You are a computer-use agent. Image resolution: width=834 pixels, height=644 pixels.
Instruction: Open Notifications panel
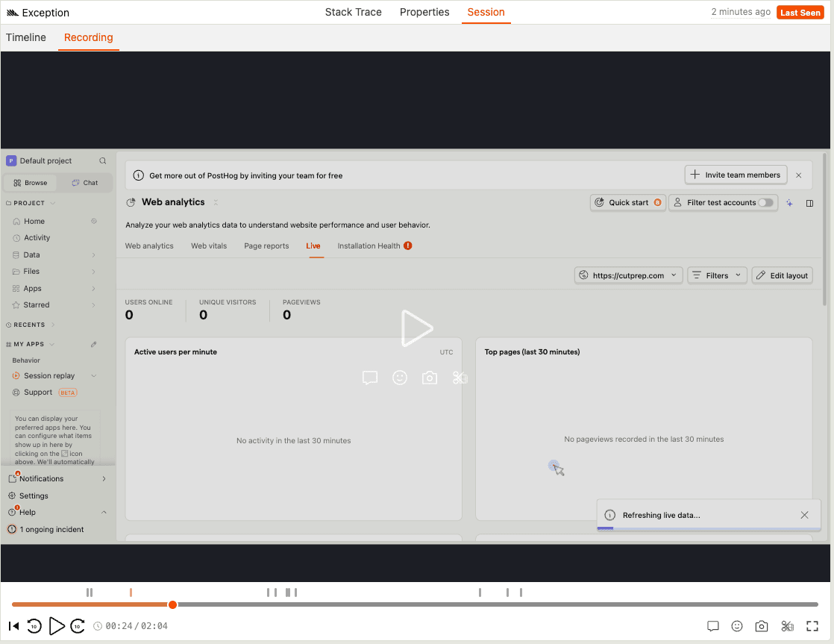[57, 478]
